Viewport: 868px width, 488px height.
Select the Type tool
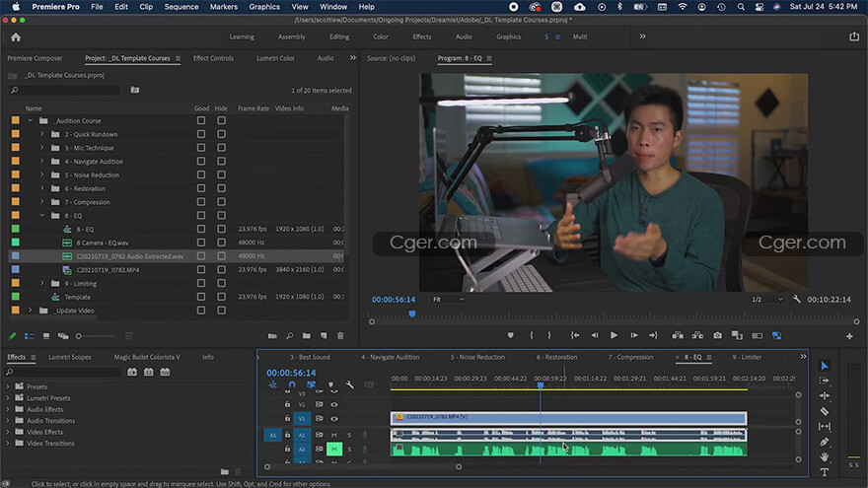tap(825, 472)
